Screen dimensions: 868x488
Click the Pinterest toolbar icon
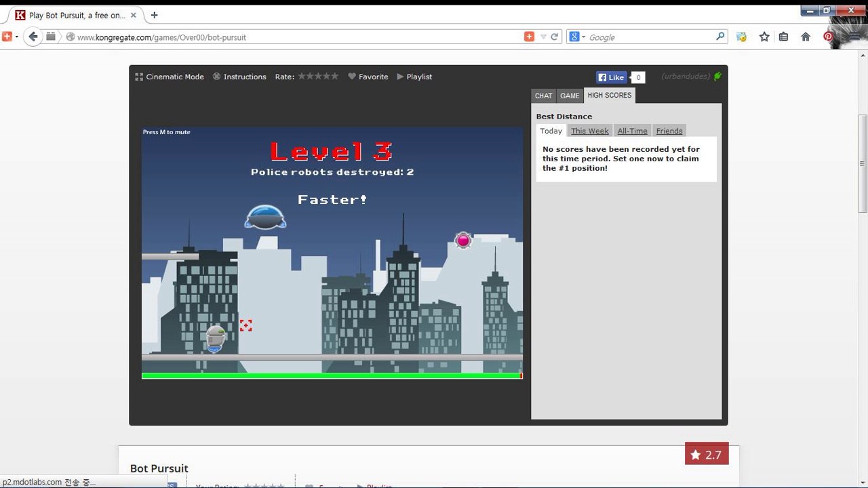pyautogui.click(x=828, y=37)
